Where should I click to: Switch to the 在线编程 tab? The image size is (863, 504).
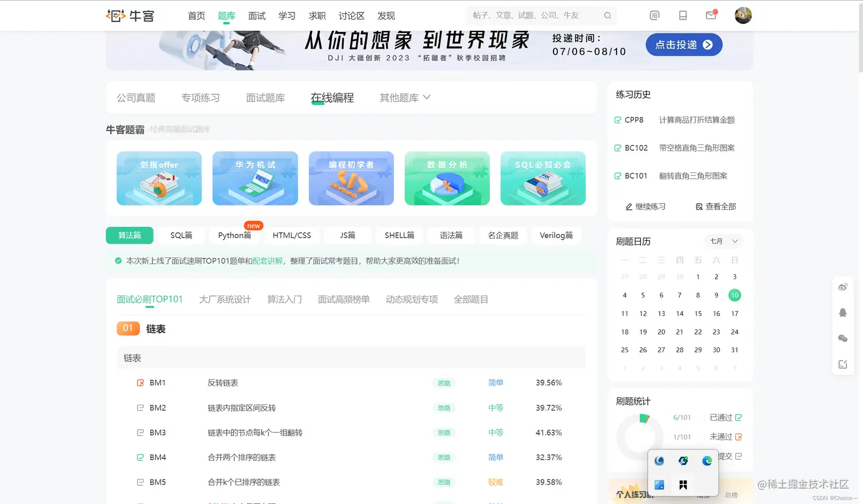click(333, 97)
